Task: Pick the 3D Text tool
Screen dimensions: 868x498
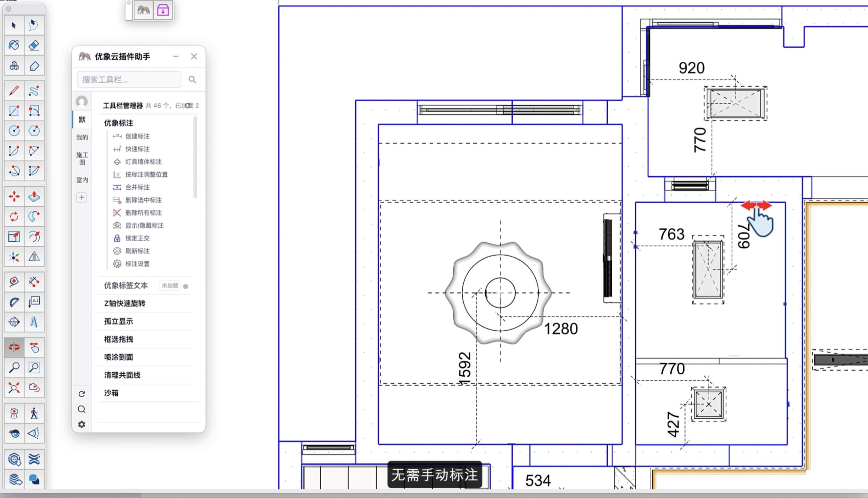Action: [x=34, y=322]
